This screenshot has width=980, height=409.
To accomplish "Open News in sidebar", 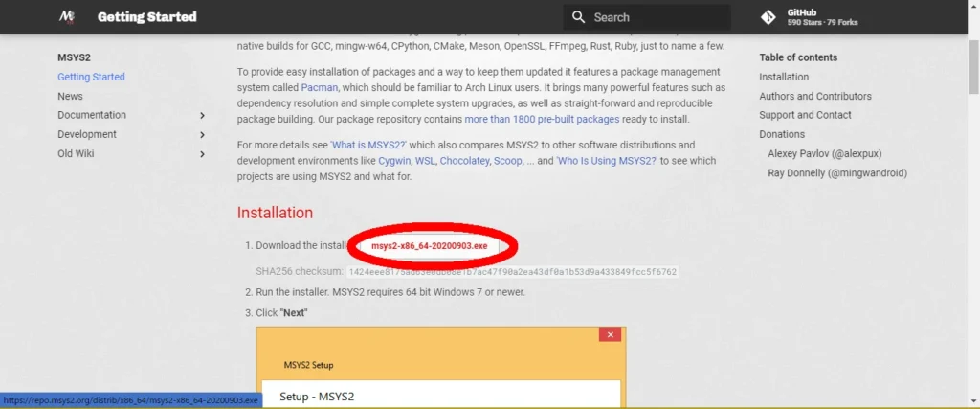I will [x=70, y=96].
